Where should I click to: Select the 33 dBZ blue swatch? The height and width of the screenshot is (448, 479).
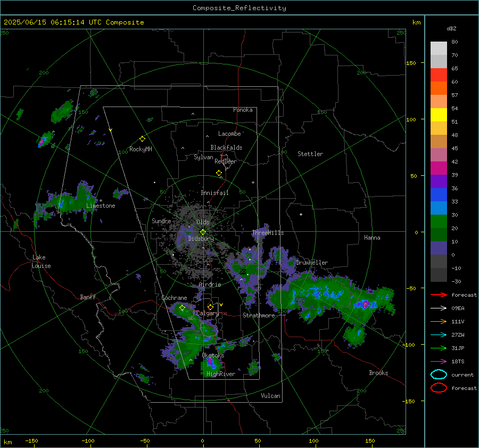[x=439, y=194]
